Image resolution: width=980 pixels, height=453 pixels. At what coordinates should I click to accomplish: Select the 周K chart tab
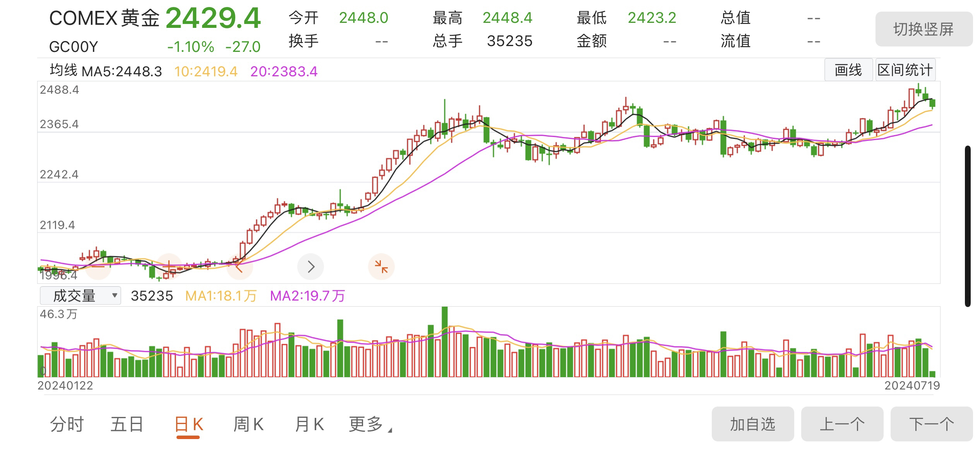(x=248, y=424)
